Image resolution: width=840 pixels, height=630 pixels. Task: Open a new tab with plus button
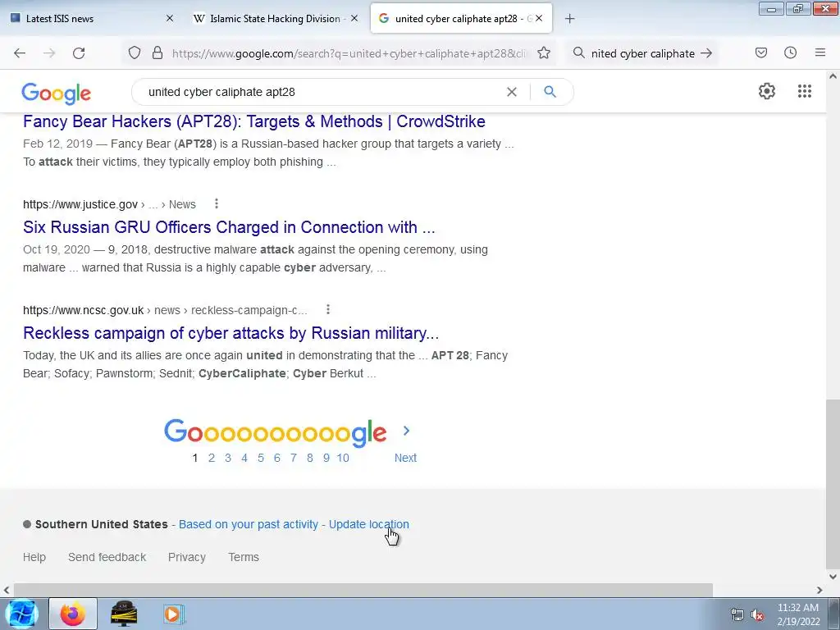point(569,19)
